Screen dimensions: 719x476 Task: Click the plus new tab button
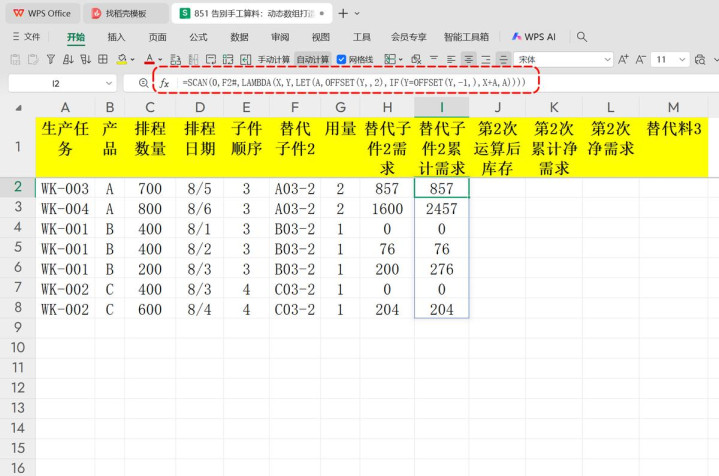click(343, 13)
